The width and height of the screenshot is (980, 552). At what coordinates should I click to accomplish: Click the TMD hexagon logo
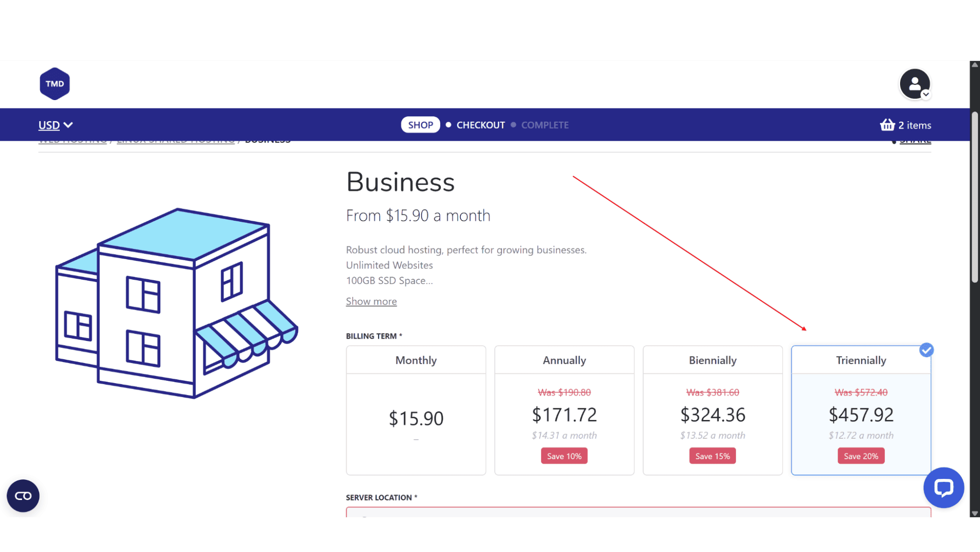click(x=54, y=84)
